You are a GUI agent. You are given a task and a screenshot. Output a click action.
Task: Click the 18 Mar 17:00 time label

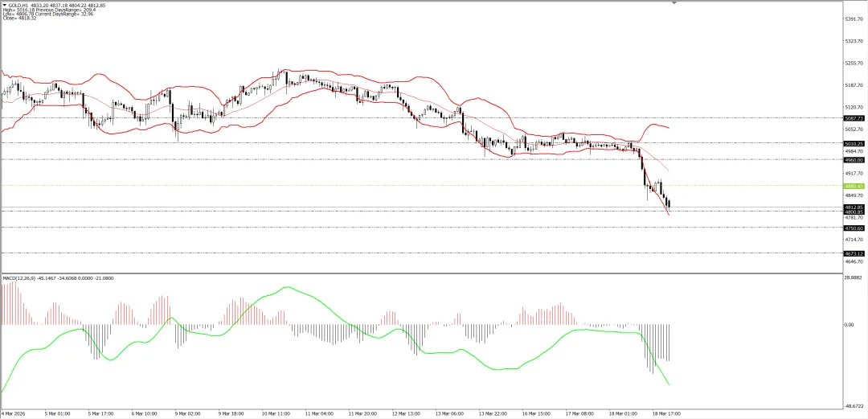tap(666, 414)
